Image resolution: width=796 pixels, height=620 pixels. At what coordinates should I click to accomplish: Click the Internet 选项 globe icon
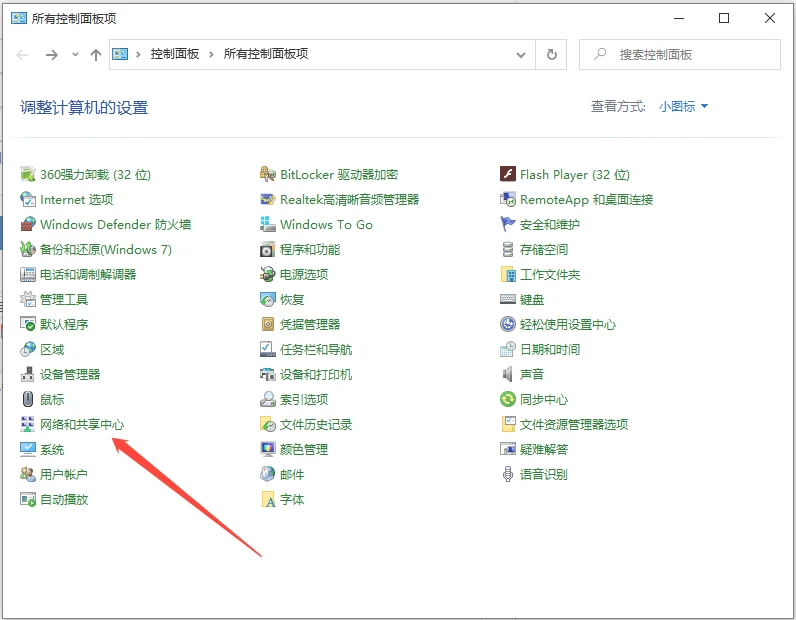pos(27,199)
